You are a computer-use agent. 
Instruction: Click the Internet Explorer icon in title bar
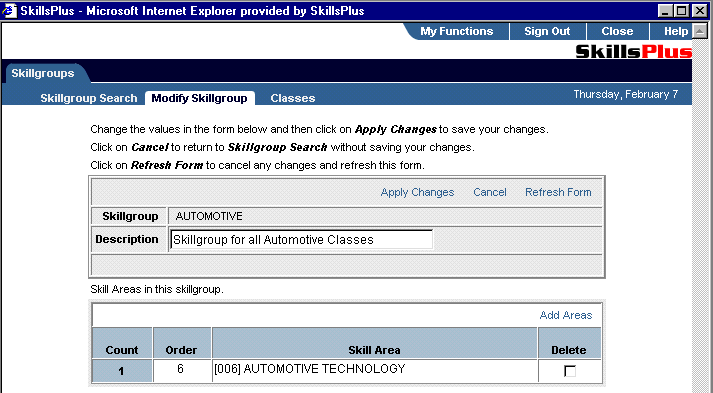tap(10, 10)
